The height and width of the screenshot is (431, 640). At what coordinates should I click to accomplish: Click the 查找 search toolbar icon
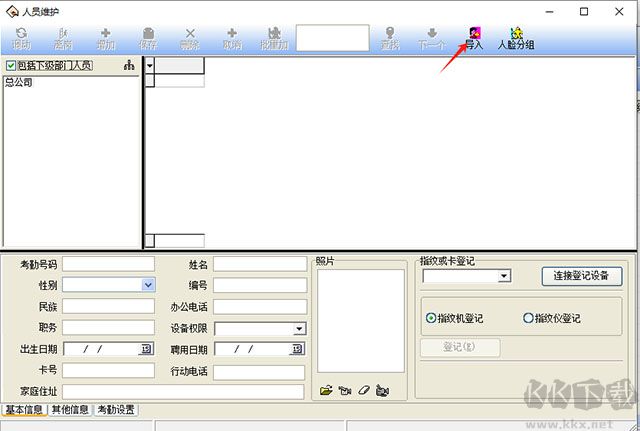(390, 38)
